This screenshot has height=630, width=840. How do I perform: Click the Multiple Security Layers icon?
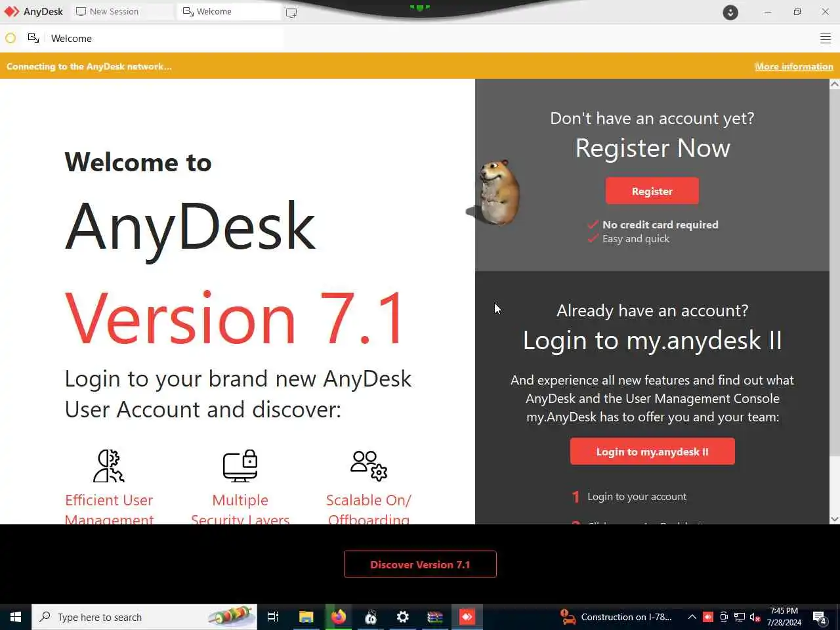point(240,466)
